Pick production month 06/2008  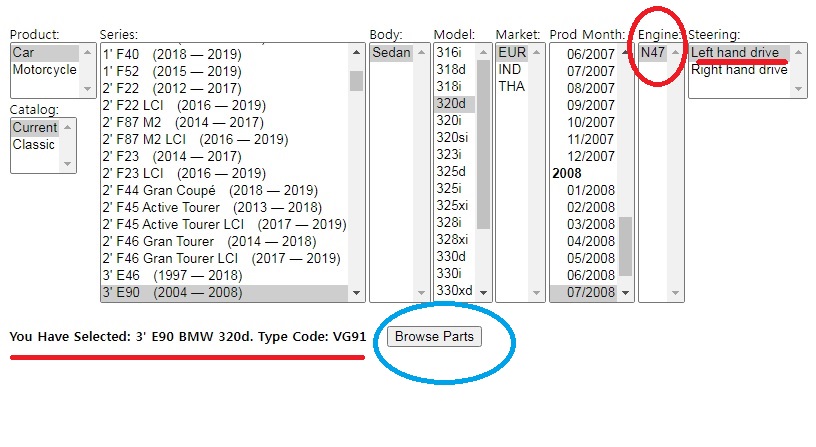click(584, 275)
